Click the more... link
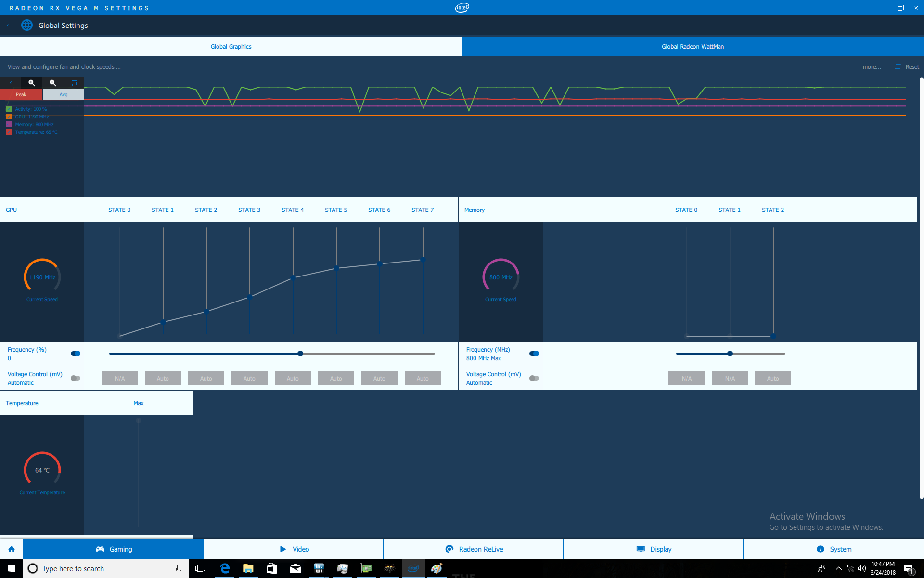The image size is (924, 578). [x=872, y=67]
